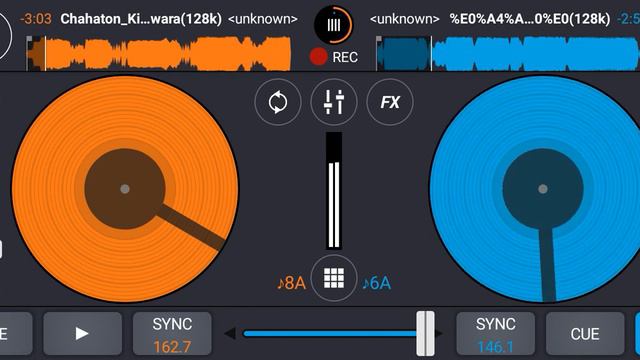Click the orange left turntable platter

pyautogui.click(x=125, y=189)
